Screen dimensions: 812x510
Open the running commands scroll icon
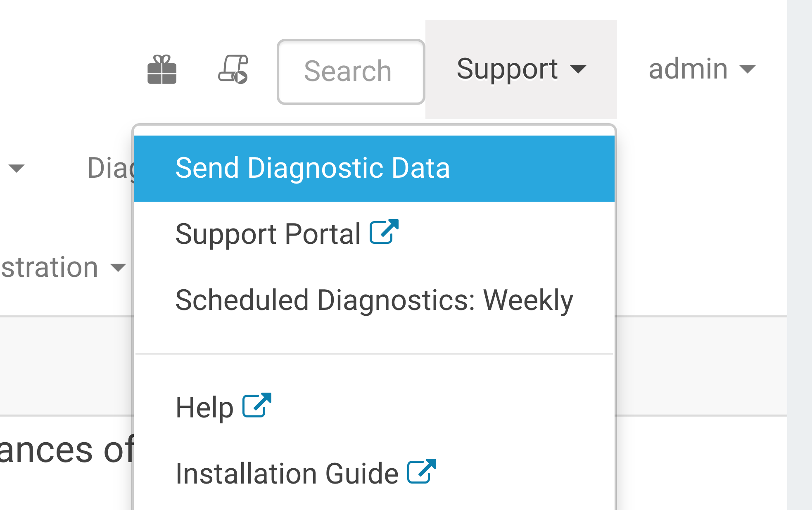coord(233,69)
